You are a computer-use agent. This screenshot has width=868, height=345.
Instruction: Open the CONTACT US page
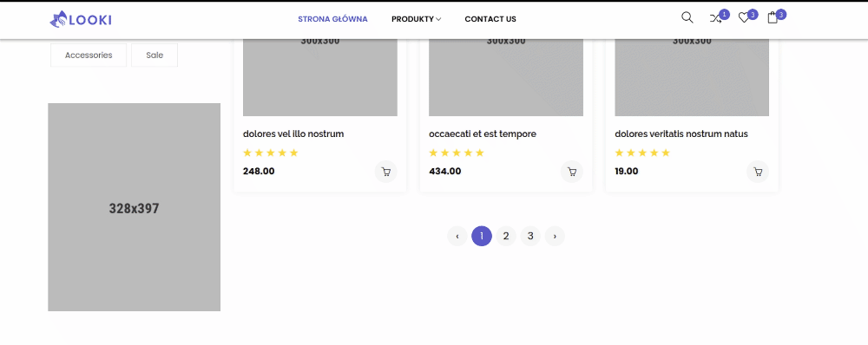coord(490,19)
